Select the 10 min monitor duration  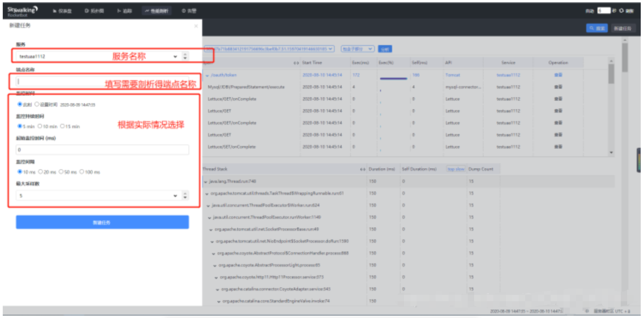click(40, 126)
